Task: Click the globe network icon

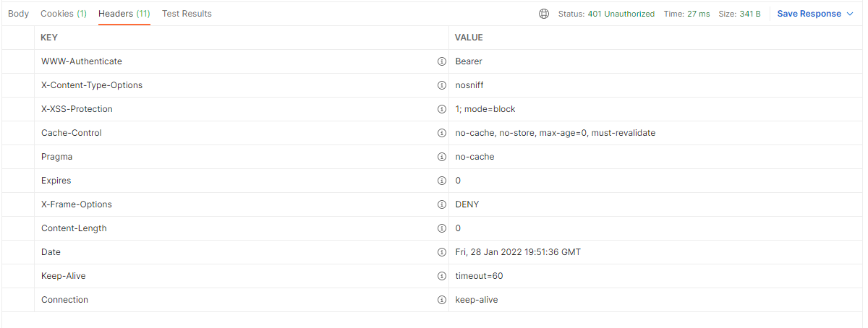Action: pyautogui.click(x=544, y=14)
